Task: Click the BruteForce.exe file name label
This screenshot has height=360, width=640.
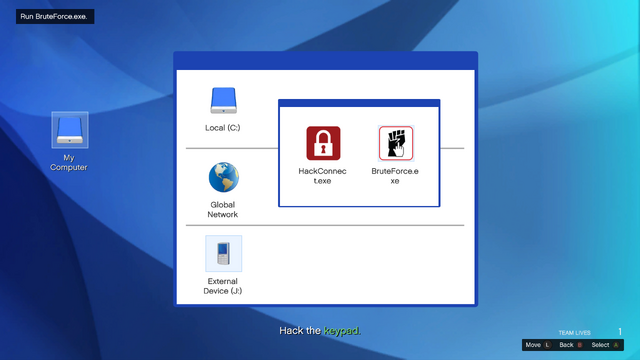Action: (395, 176)
